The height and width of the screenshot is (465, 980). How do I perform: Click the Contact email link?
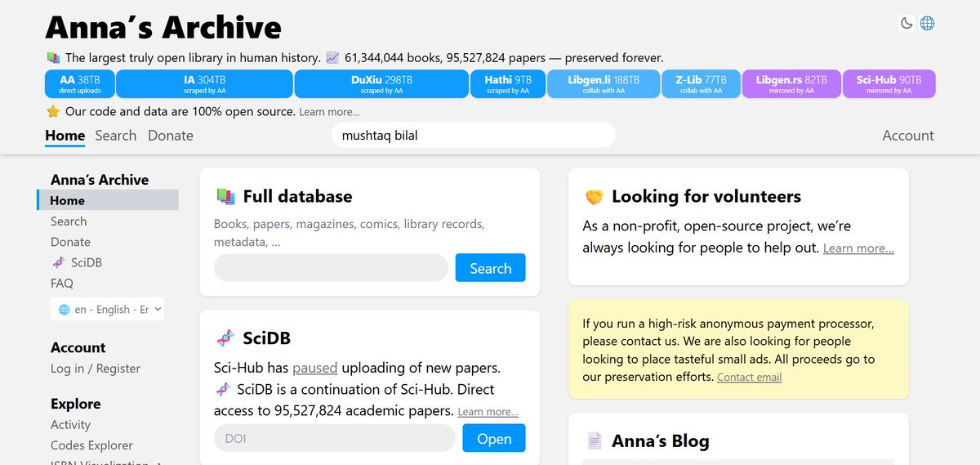[x=749, y=377]
